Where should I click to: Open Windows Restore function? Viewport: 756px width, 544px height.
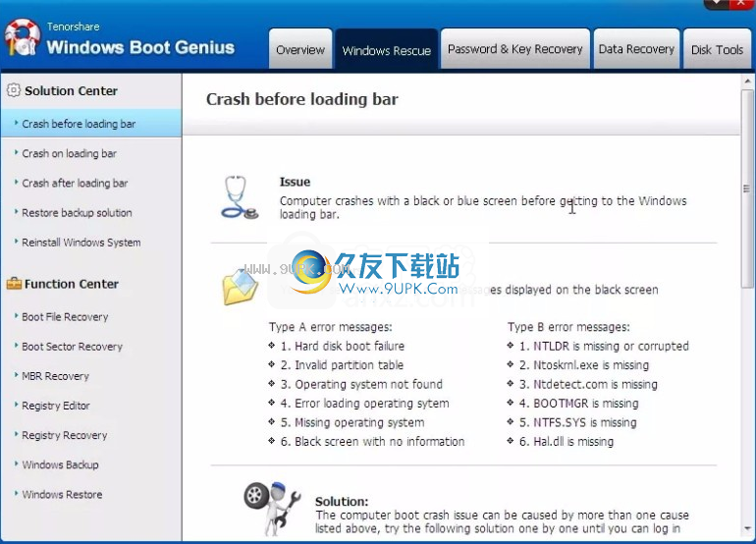point(62,494)
